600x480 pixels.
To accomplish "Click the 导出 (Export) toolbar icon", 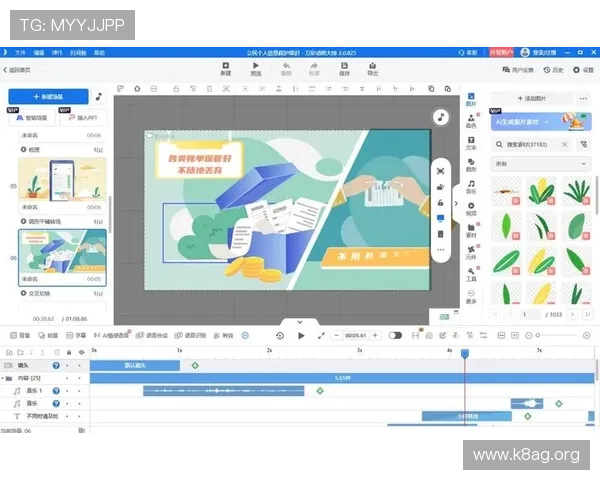I will click(373, 68).
